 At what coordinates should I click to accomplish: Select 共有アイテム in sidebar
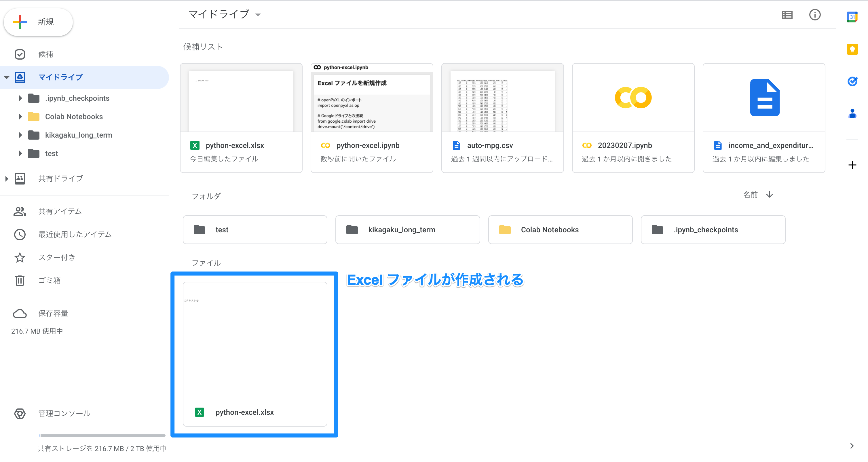[60, 211]
